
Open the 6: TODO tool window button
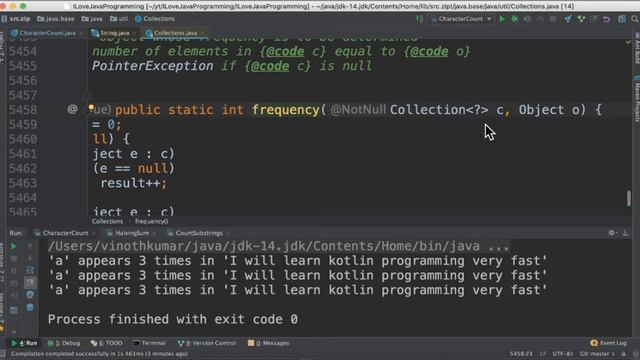107,343
